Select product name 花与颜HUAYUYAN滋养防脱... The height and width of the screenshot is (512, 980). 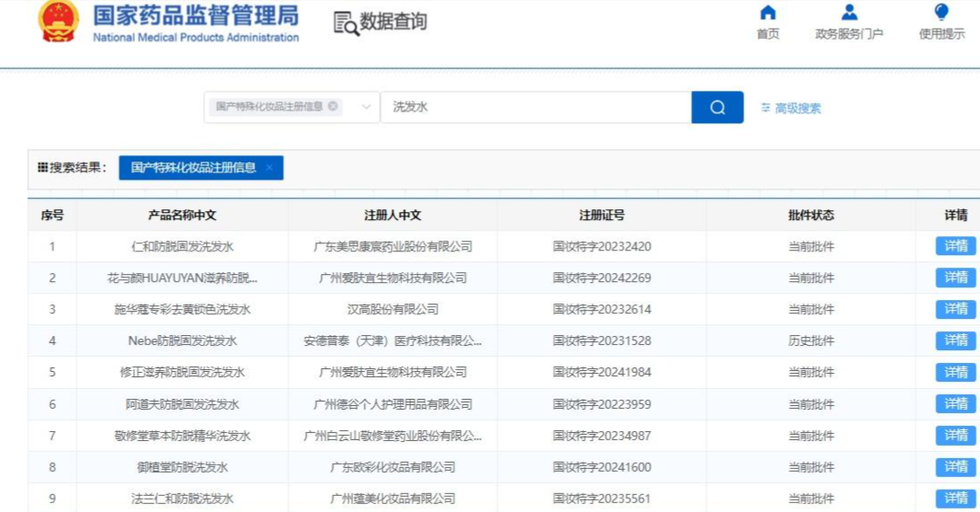(182, 278)
